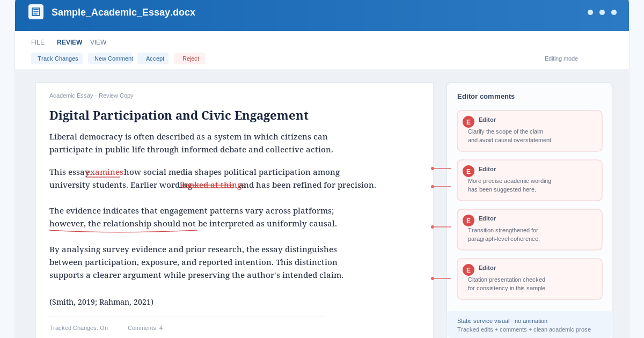Open the VIEW menu
The image size is (644, 338).
98,42
